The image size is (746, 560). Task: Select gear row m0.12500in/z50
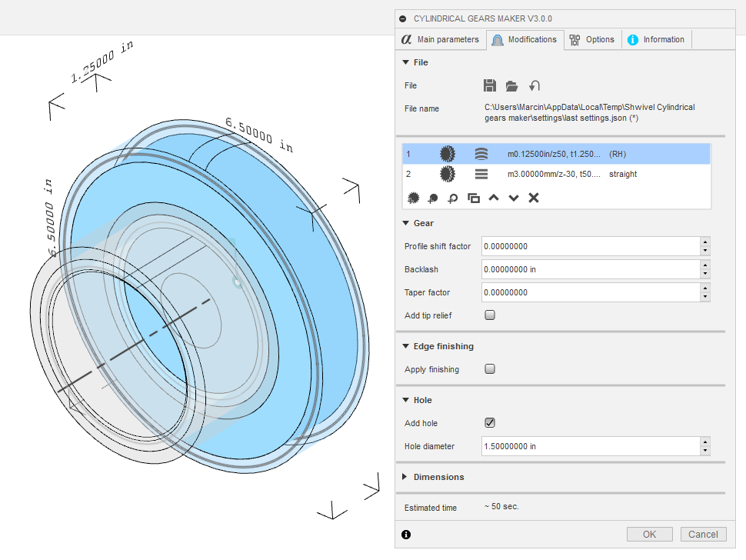click(x=556, y=154)
